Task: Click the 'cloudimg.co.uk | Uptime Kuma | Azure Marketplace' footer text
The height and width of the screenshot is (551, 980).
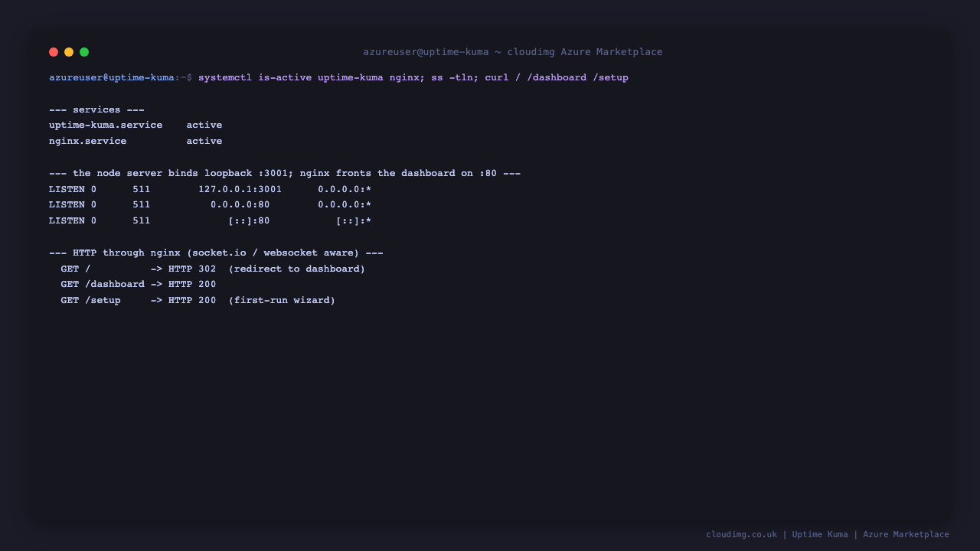Action: click(x=828, y=534)
